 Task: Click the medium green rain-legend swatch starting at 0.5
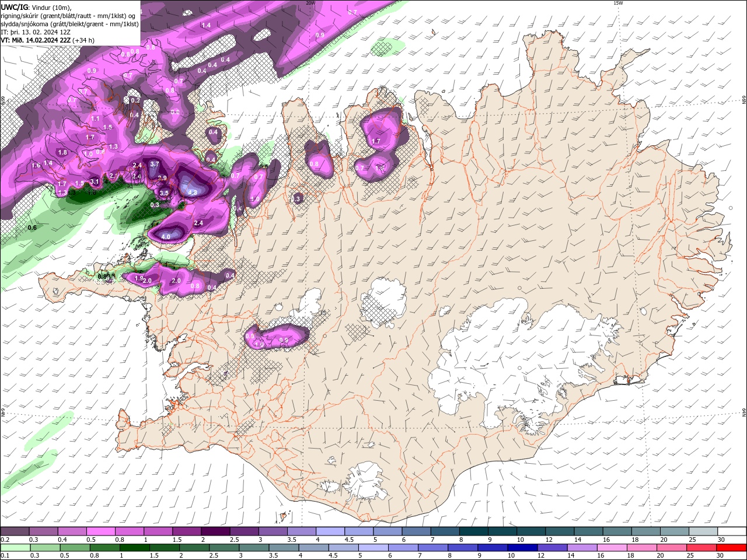pyautogui.click(x=75, y=548)
